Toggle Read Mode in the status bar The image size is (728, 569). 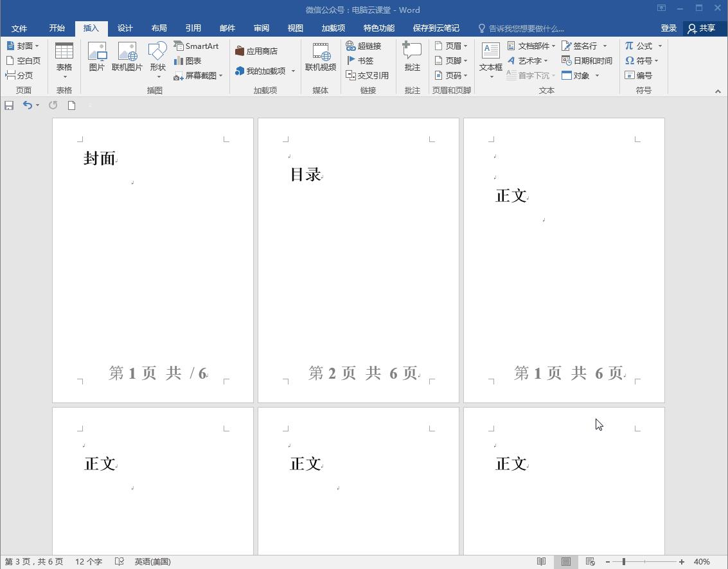[x=540, y=561]
